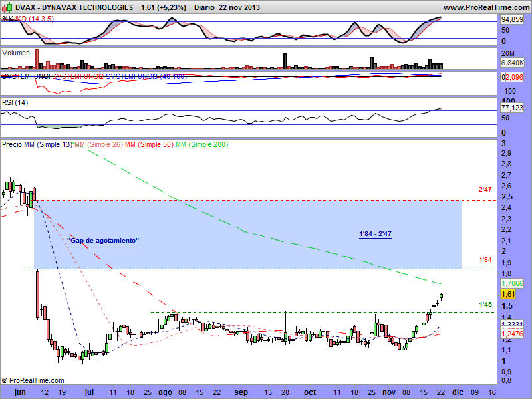Click the dic month on time axis
This screenshot has width=532, height=399.
pos(457,392)
